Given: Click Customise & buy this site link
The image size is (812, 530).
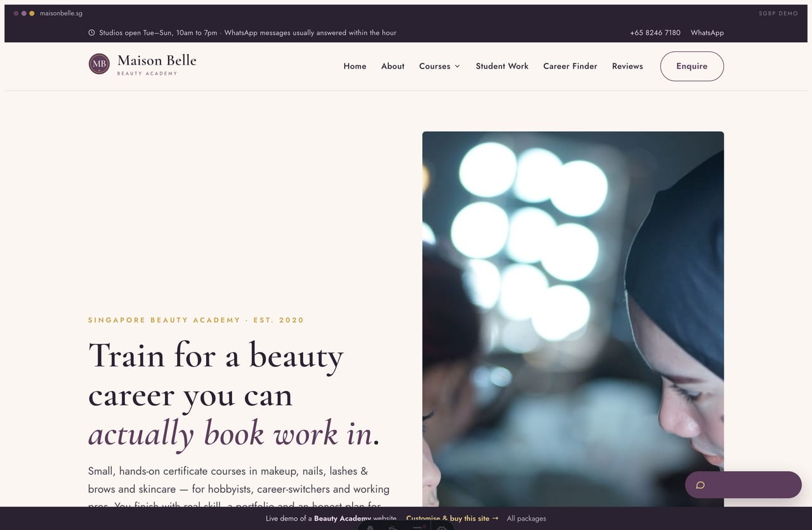Looking at the screenshot, I should point(452,519).
